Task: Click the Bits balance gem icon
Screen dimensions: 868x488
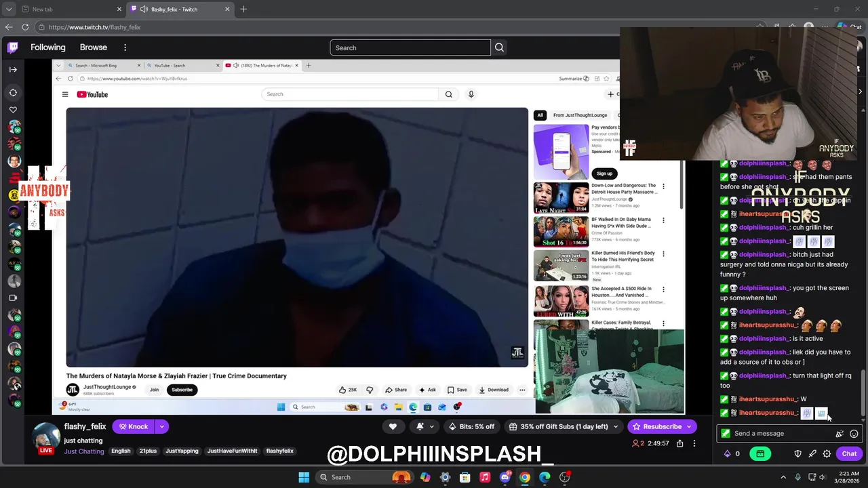Action: click(x=728, y=454)
